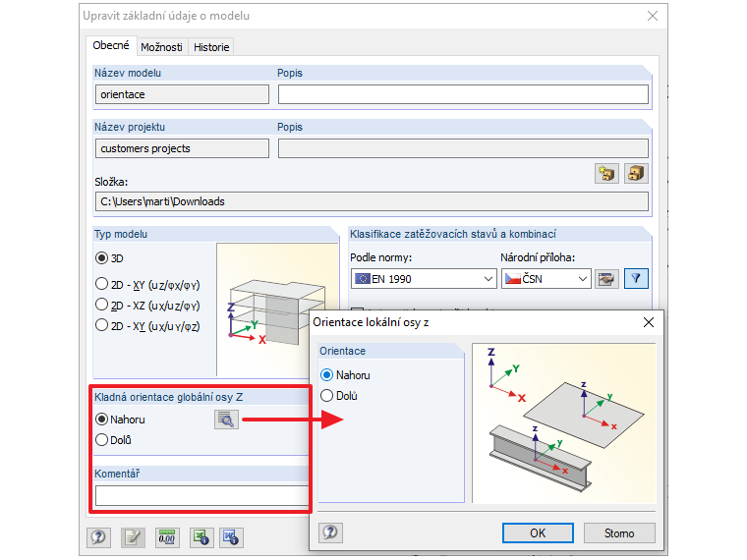
Task: Click the Excel export info icon
Action: [201, 537]
